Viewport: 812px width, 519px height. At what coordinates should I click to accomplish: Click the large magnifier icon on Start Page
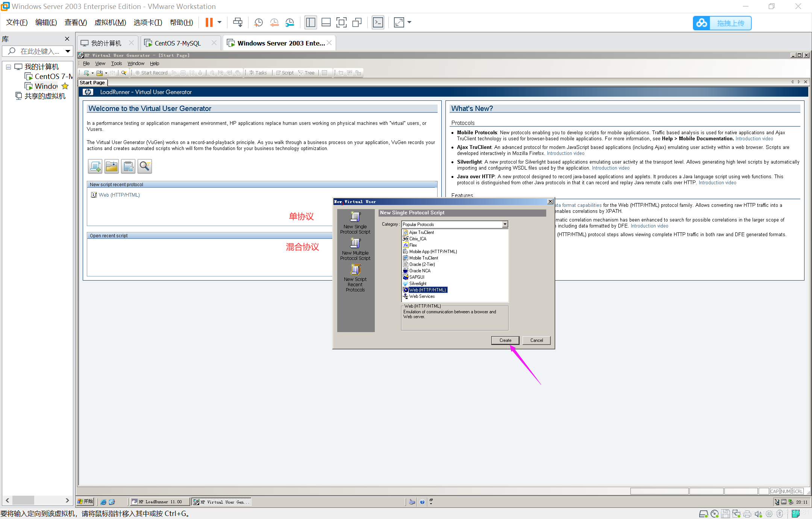[x=145, y=166]
